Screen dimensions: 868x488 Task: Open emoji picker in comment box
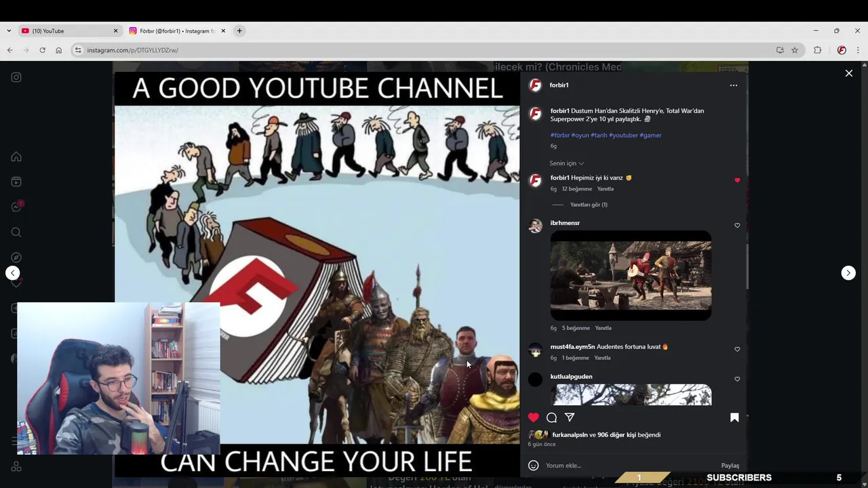[534, 466]
